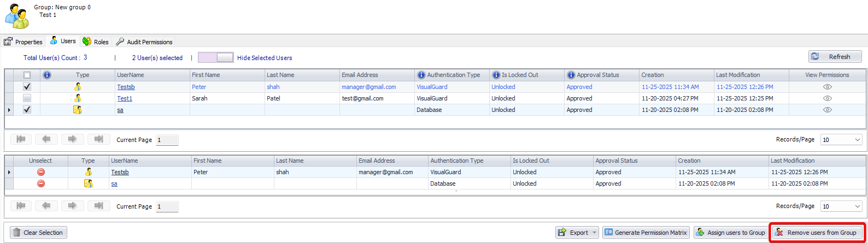
Task: Click Remove users from Group button
Action: [x=817, y=233]
